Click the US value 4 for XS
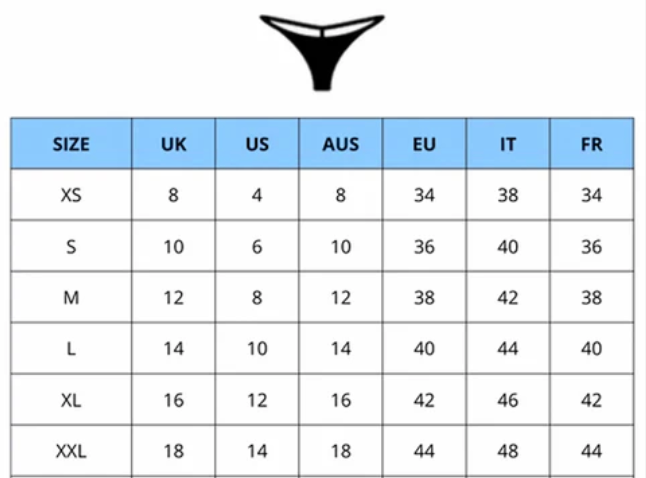This screenshot has height=478, width=646. pyautogui.click(x=257, y=195)
